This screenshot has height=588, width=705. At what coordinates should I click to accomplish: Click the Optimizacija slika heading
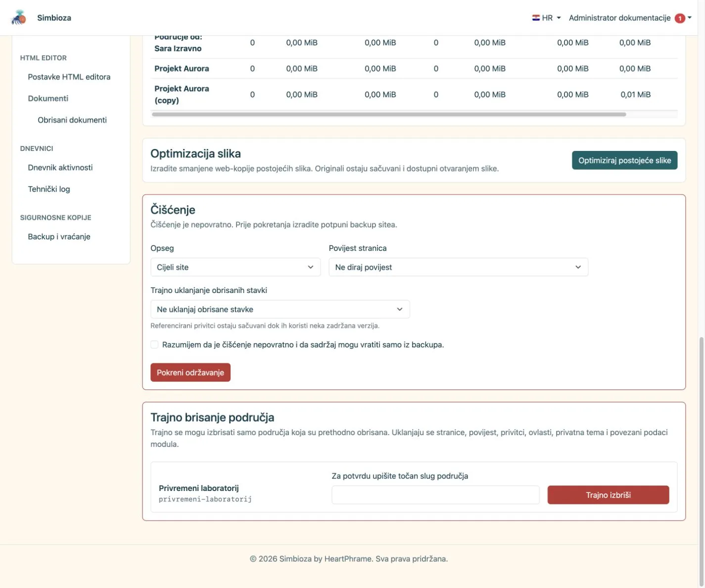tap(195, 153)
